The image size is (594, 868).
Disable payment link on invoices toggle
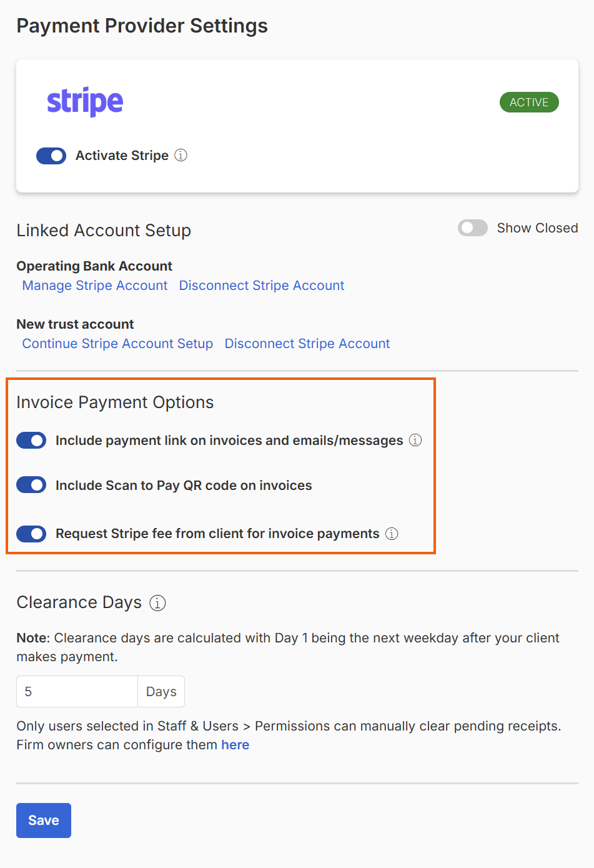coord(31,441)
